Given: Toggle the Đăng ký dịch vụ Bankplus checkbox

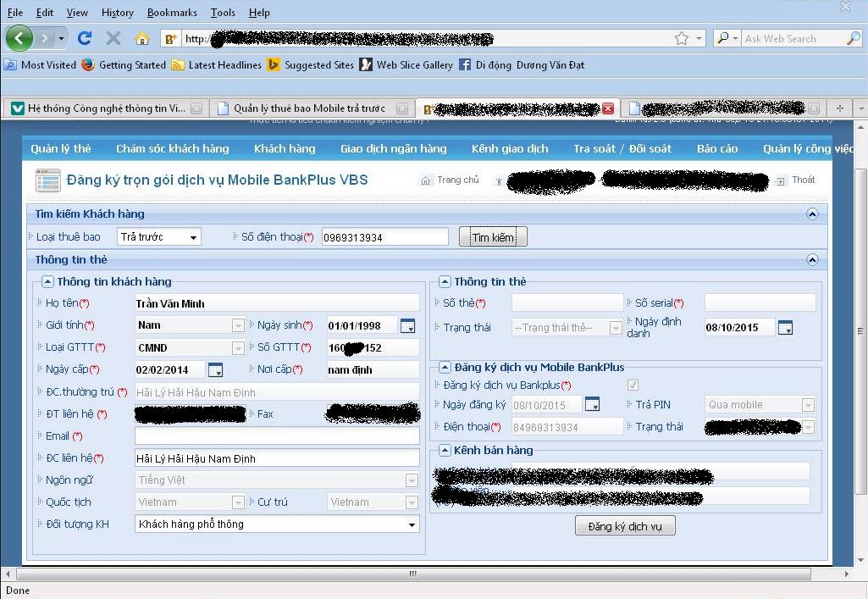Looking at the screenshot, I should (x=633, y=385).
